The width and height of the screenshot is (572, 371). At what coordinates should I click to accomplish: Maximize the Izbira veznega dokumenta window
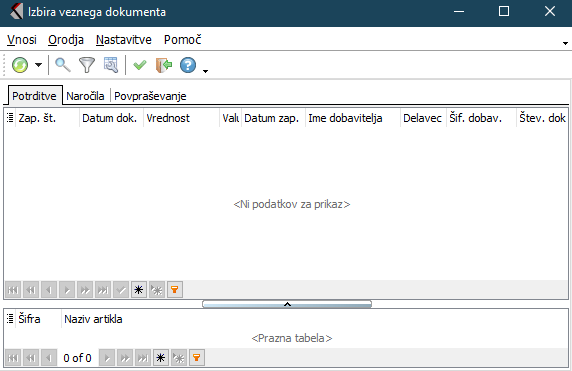(x=504, y=12)
